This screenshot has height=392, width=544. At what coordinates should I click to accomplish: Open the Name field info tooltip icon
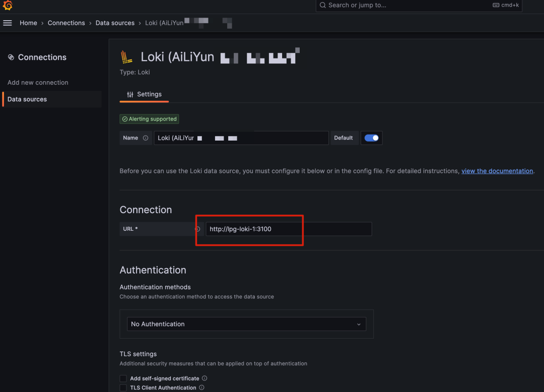[146, 138]
